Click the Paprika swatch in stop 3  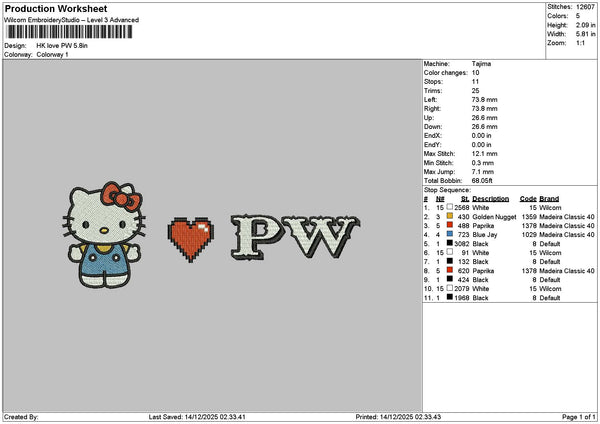[x=450, y=225]
